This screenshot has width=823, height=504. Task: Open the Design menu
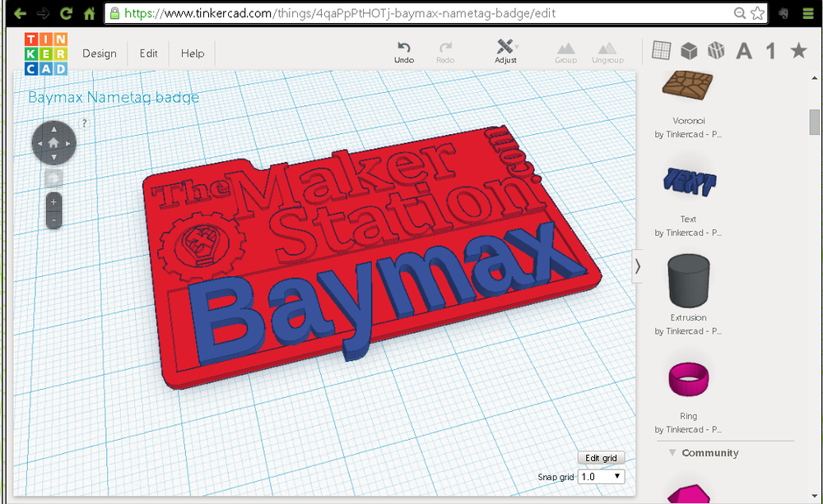coord(99,53)
